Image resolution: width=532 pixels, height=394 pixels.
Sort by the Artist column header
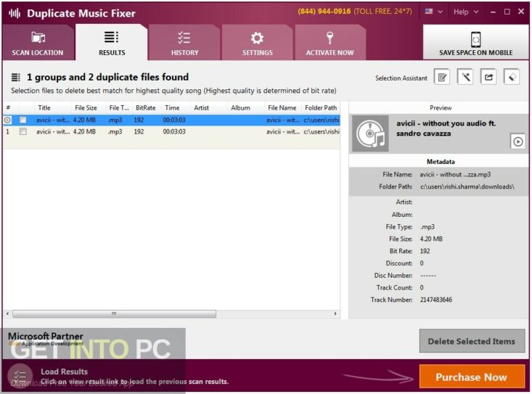[x=201, y=108]
